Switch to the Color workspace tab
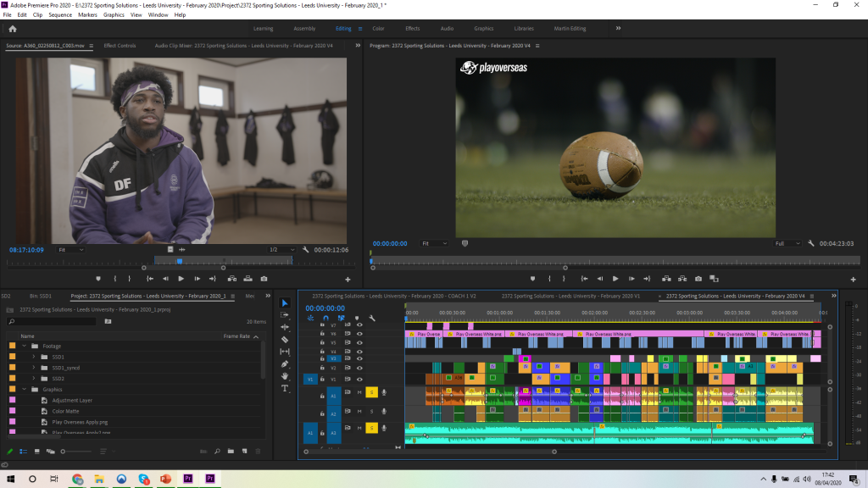Image resolution: width=868 pixels, height=488 pixels. (x=378, y=29)
